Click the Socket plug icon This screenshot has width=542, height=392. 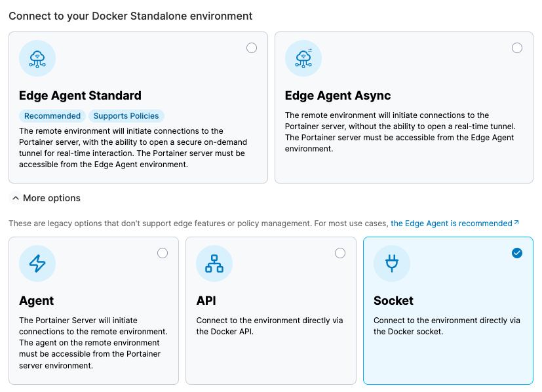click(x=392, y=264)
